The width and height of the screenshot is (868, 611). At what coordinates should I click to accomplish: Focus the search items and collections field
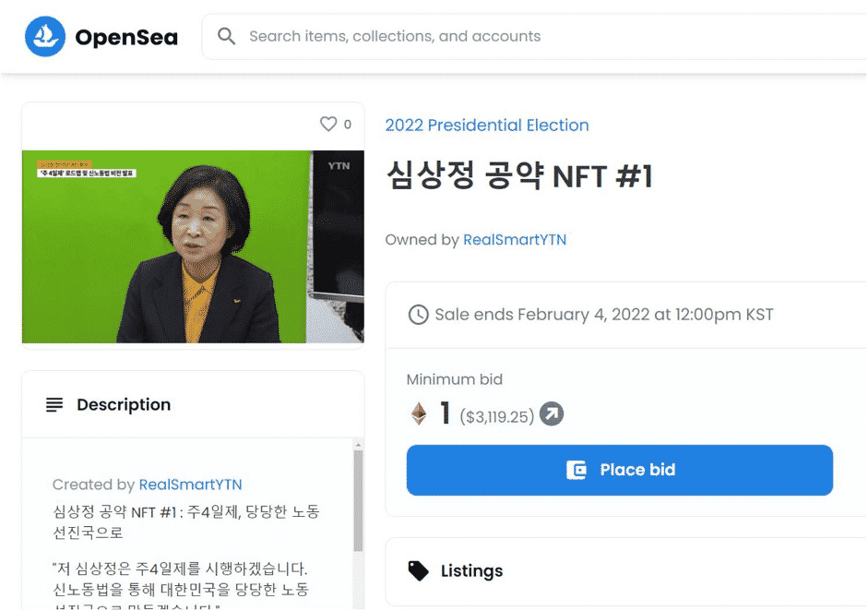[535, 37]
